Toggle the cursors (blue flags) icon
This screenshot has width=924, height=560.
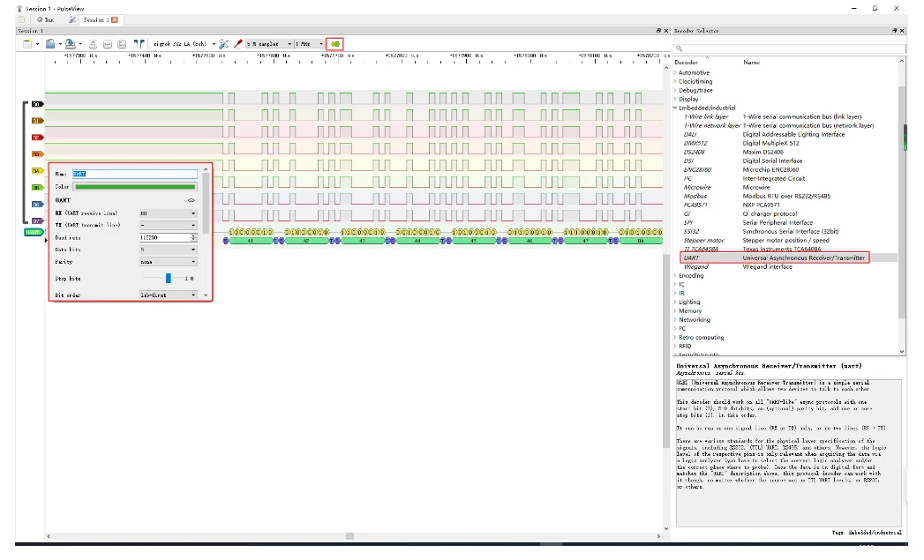pyautogui.click(x=139, y=44)
